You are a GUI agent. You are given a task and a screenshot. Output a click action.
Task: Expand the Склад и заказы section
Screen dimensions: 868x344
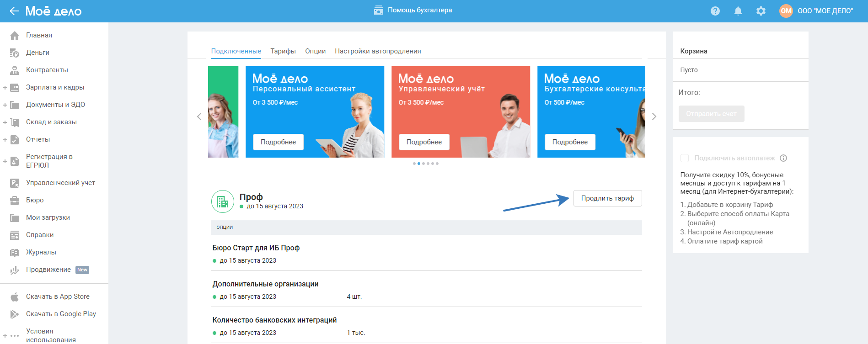tap(5, 122)
